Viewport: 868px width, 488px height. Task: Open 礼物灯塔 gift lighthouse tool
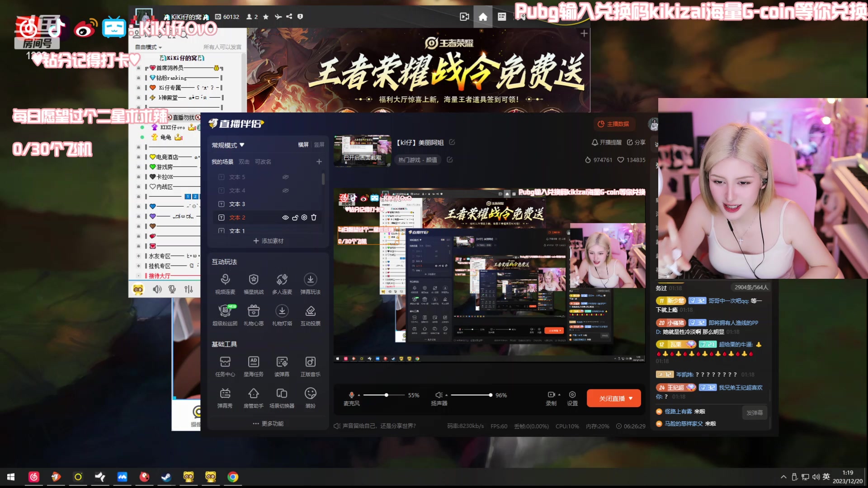(282, 315)
